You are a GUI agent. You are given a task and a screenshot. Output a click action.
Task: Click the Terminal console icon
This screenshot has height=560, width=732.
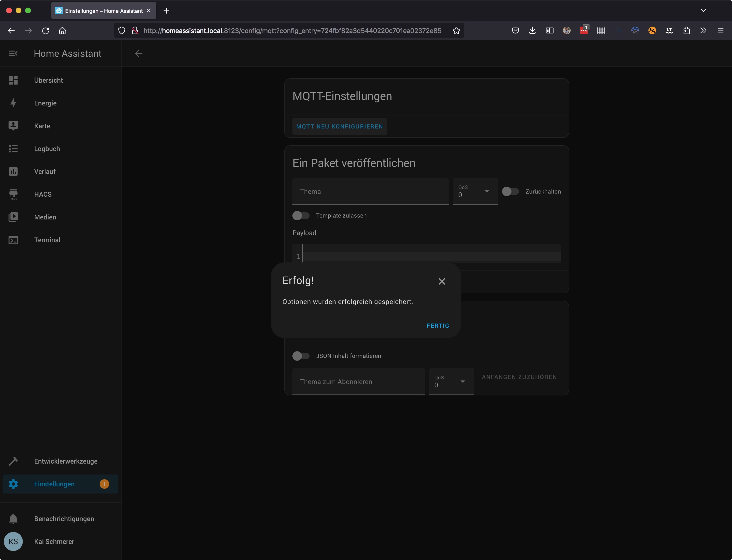(x=13, y=240)
